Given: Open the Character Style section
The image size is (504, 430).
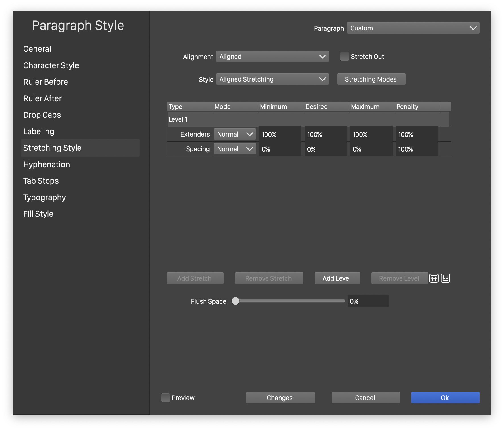Looking at the screenshot, I should pyautogui.click(x=51, y=65).
